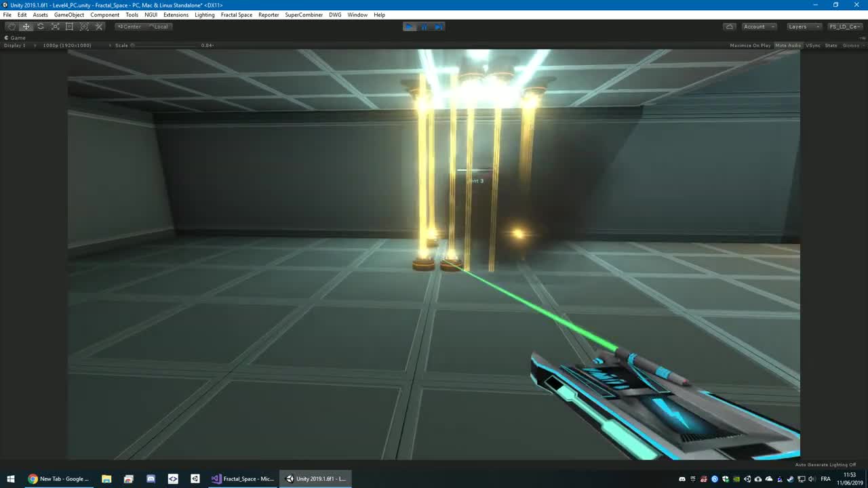Screen dimensions: 868x488
Task: Open the FS_LD_Ce layout dropdown
Action: tap(845, 26)
